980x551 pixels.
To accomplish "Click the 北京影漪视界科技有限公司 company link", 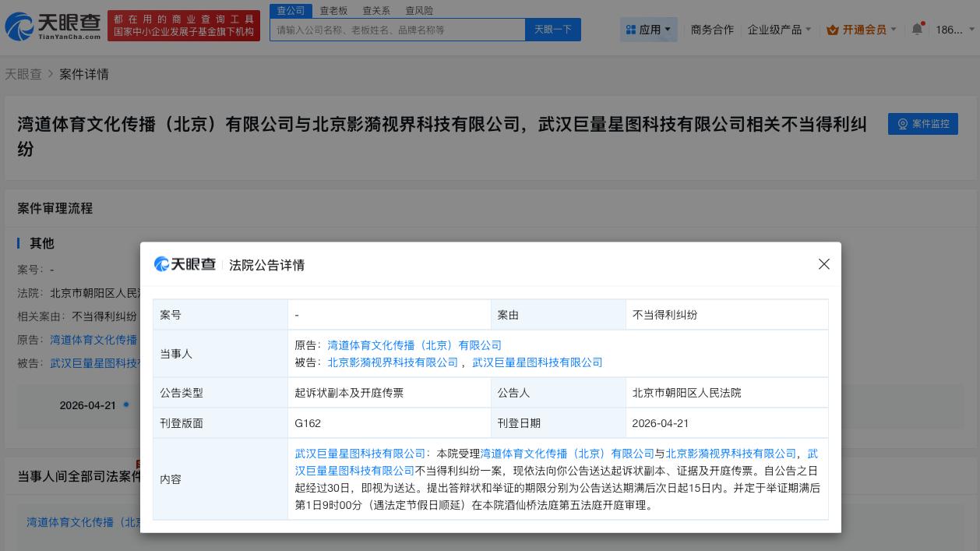I will click(x=393, y=362).
